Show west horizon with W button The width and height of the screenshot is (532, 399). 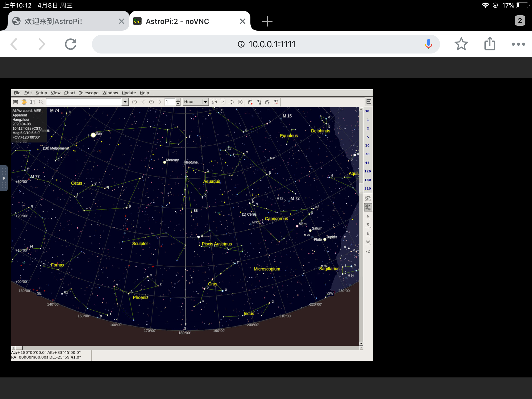tap(368, 242)
